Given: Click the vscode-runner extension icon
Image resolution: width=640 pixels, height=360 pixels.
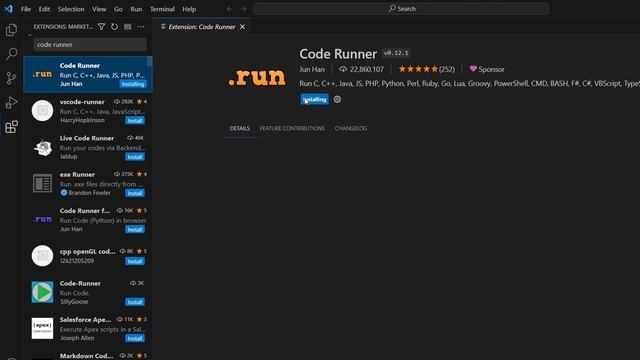Looking at the screenshot, I should [x=42, y=111].
